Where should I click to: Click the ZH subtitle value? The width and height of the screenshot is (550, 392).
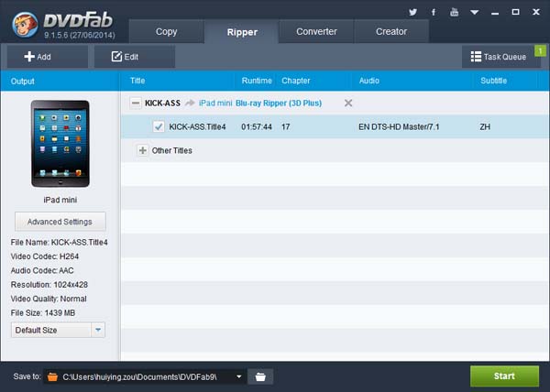click(x=485, y=126)
